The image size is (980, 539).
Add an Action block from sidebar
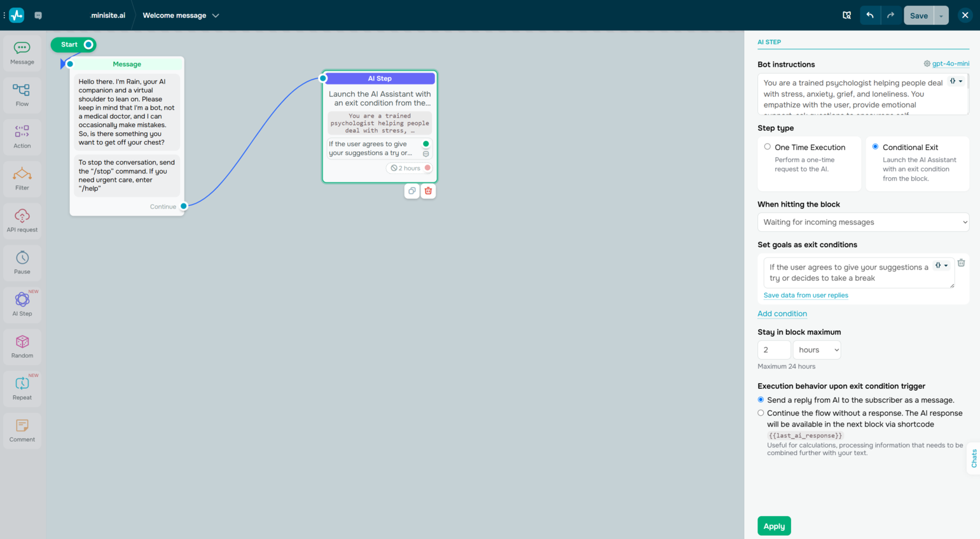(x=22, y=137)
